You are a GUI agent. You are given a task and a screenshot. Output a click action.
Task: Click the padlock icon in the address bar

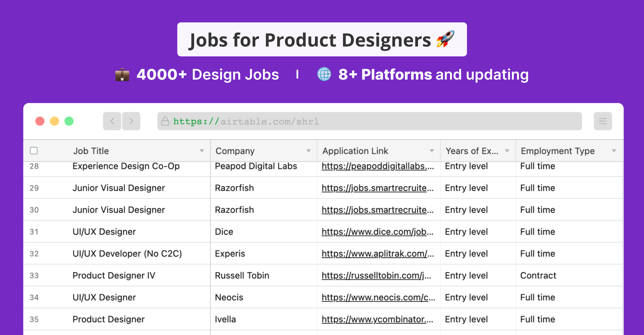coord(165,121)
